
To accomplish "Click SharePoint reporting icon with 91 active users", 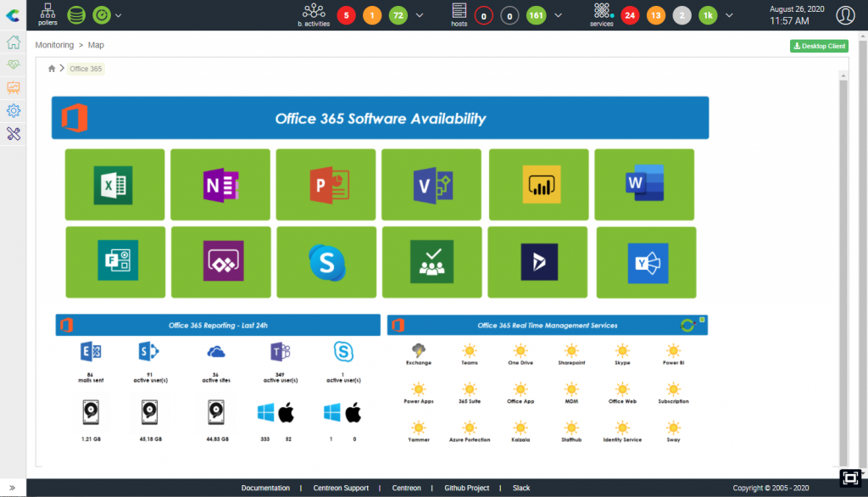I will [x=148, y=351].
